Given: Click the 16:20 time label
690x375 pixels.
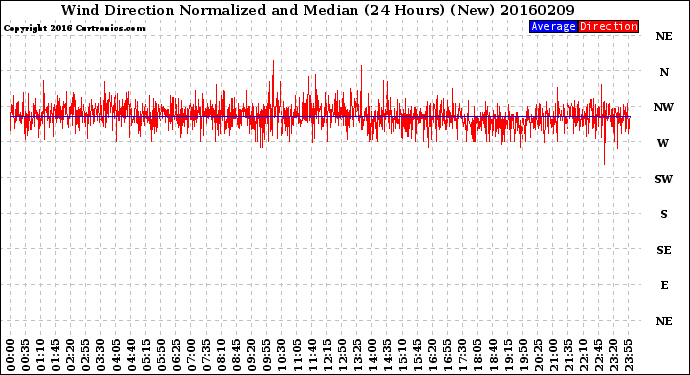Looking at the screenshot, I should (x=433, y=355).
